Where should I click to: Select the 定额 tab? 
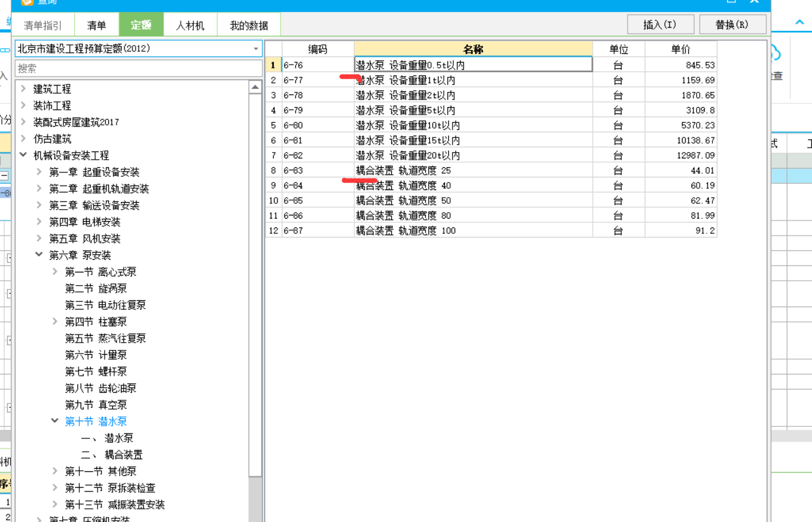click(141, 25)
